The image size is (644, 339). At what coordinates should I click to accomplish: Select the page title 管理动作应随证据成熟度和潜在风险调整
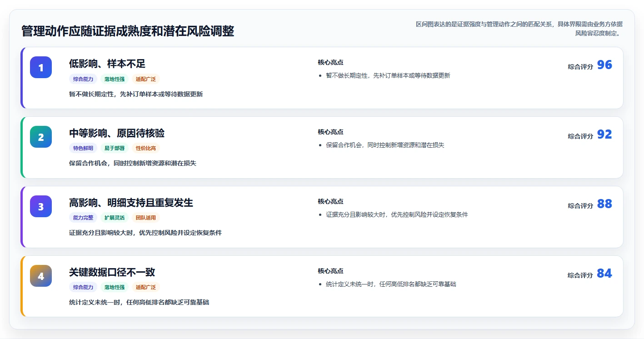click(x=128, y=31)
